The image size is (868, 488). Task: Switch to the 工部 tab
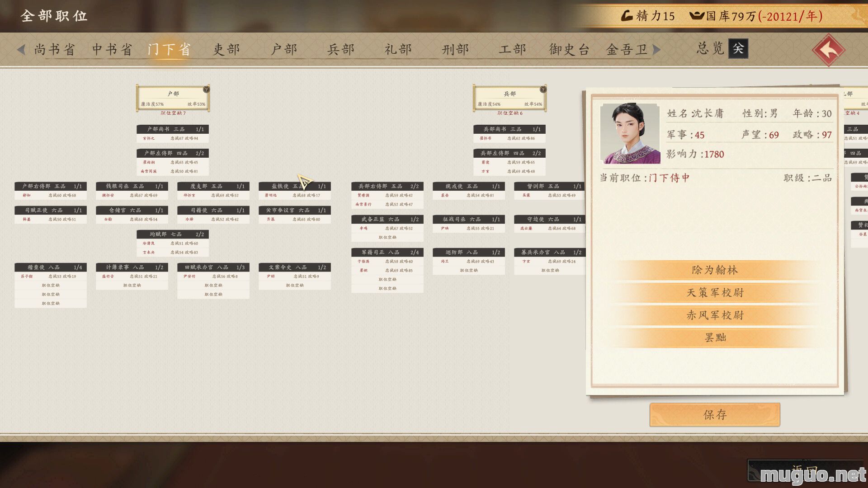pos(512,49)
